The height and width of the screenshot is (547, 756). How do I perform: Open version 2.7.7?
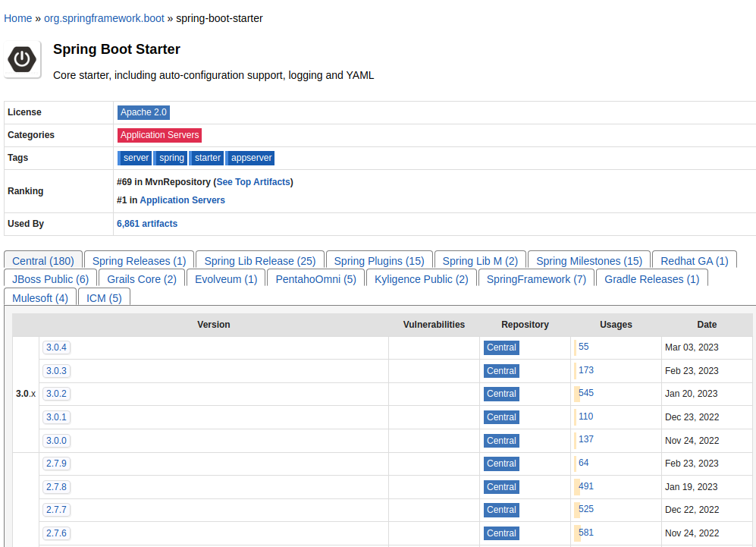pyautogui.click(x=56, y=510)
